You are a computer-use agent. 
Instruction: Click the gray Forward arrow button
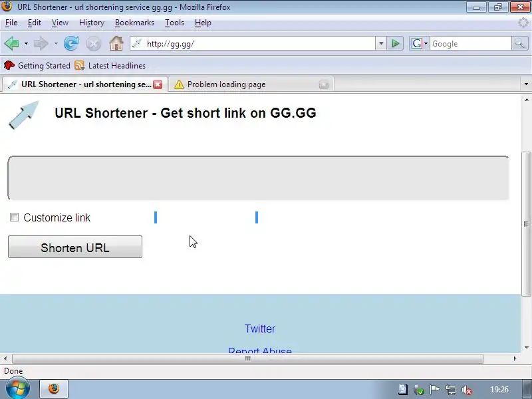tap(41, 43)
